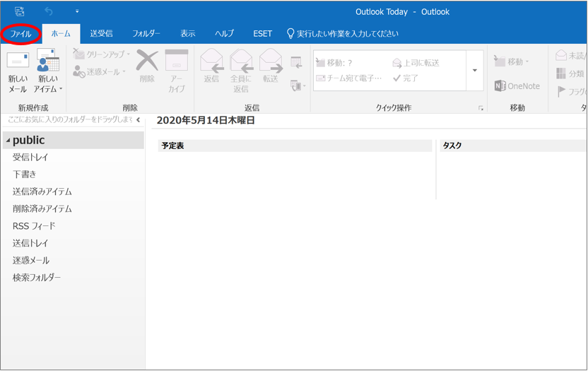
Task: Select the チーム宛て電子 quick step
Action: coord(348,78)
